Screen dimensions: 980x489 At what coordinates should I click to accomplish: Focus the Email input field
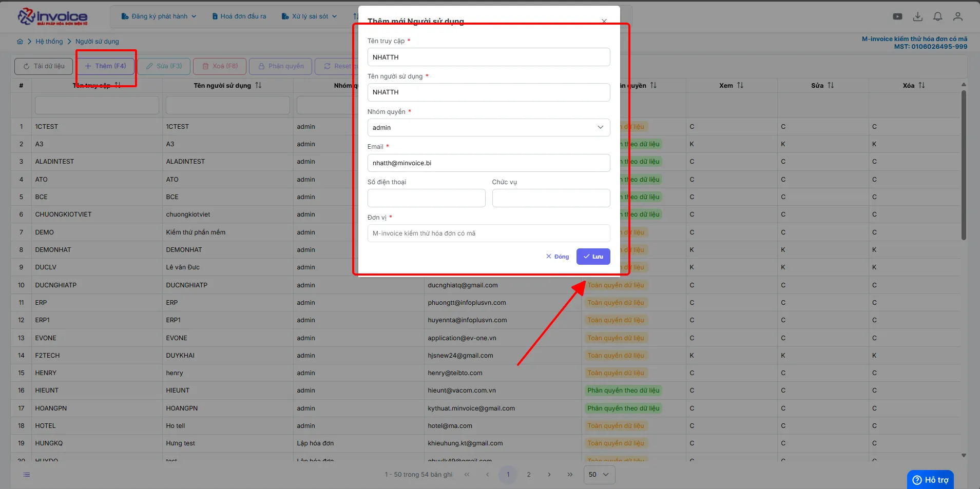[489, 163]
